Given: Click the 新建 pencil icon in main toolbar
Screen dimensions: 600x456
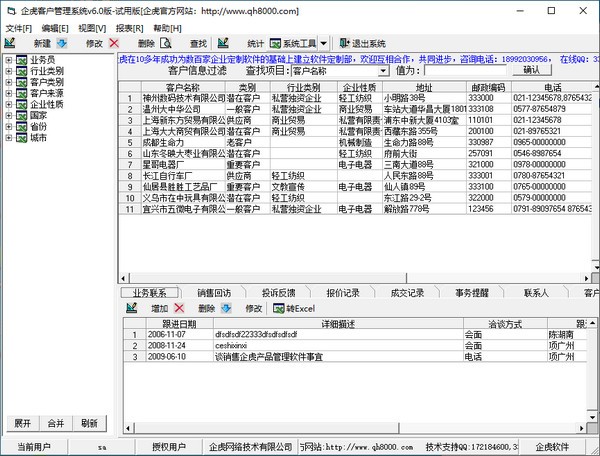Looking at the screenshot, I should (x=10, y=43).
